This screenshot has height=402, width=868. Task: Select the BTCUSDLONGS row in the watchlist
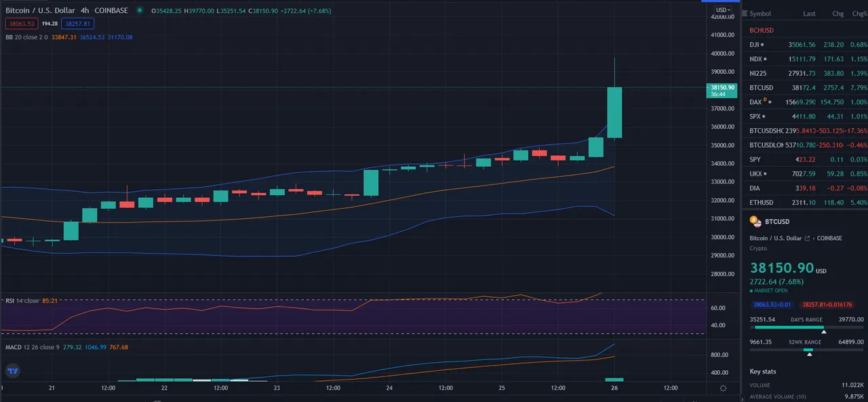(806, 145)
